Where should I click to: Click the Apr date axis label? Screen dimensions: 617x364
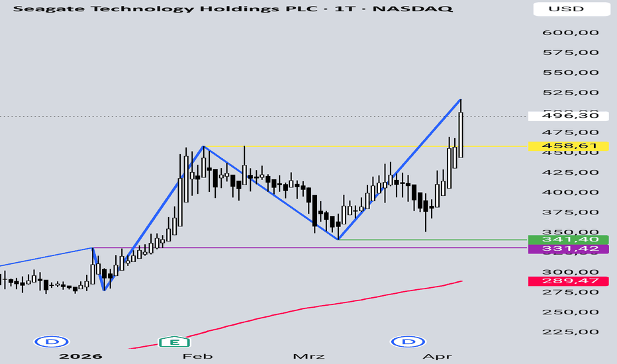[x=437, y=357]
